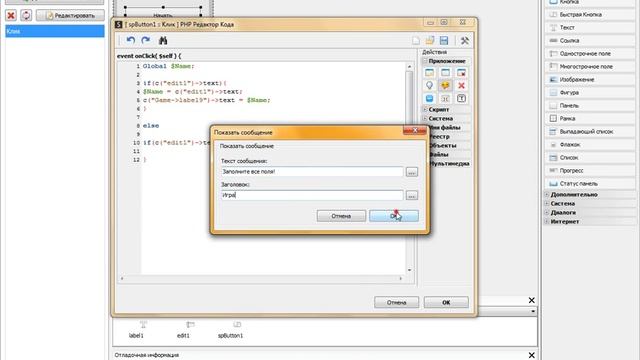Pick the Статус панель component
Image resolution: width=640 pixels, height=360 pixels.
[x=590, y=184]
